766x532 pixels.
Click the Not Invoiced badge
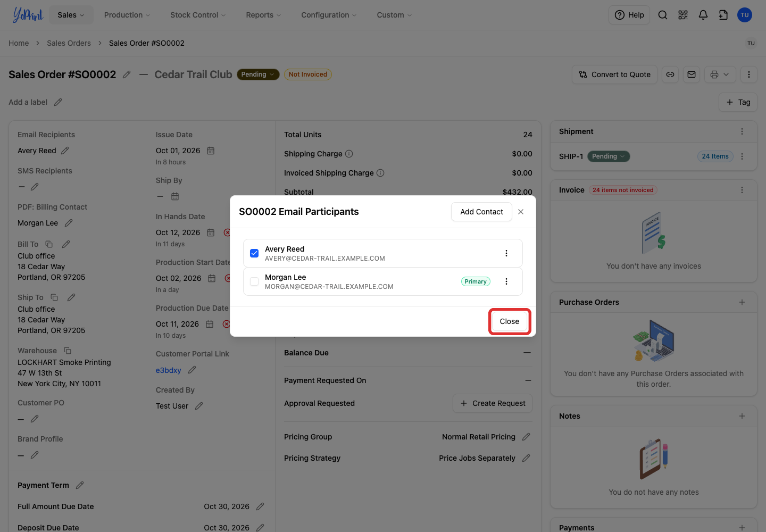[308, 74]
